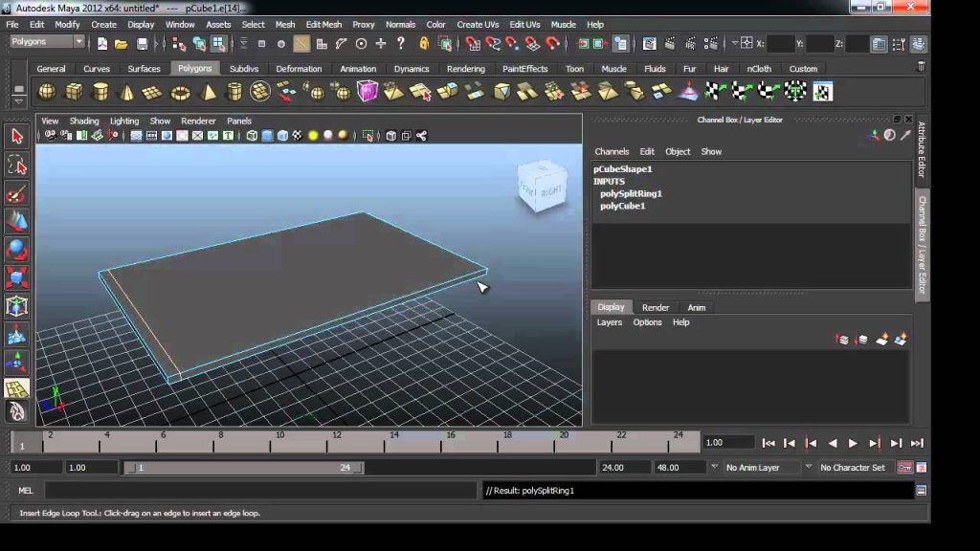Create a polygon pipe from the shelf

pyautogui.click(x=234, y=92)
